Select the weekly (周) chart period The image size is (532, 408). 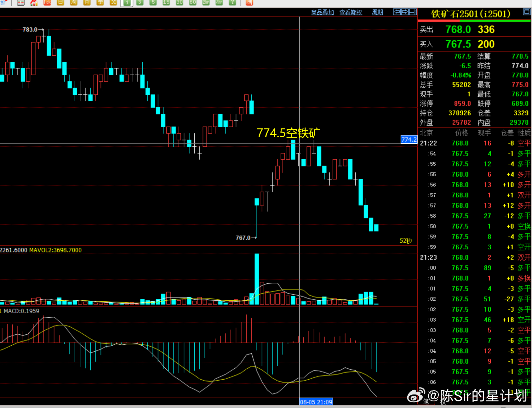[74, 3]
